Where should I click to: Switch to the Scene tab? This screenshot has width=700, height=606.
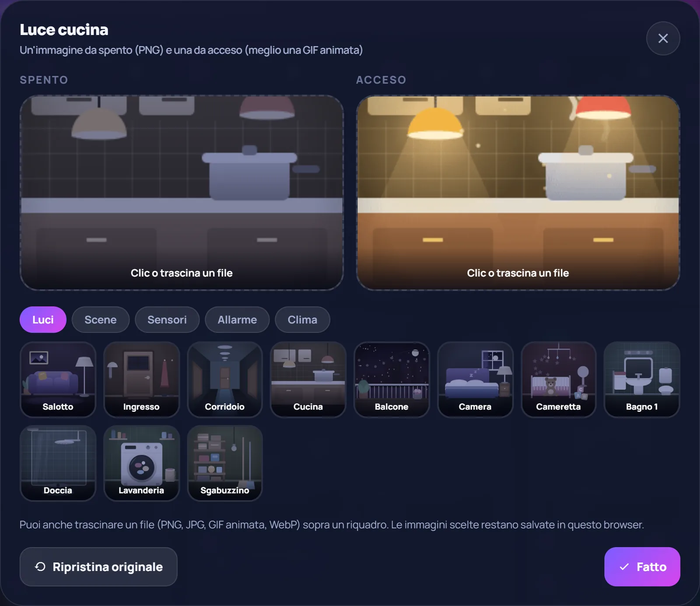pos(101,320)
